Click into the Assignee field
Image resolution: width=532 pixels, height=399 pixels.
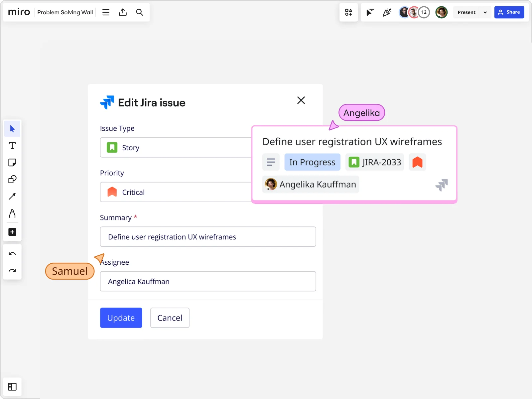[x=208, y=281]
